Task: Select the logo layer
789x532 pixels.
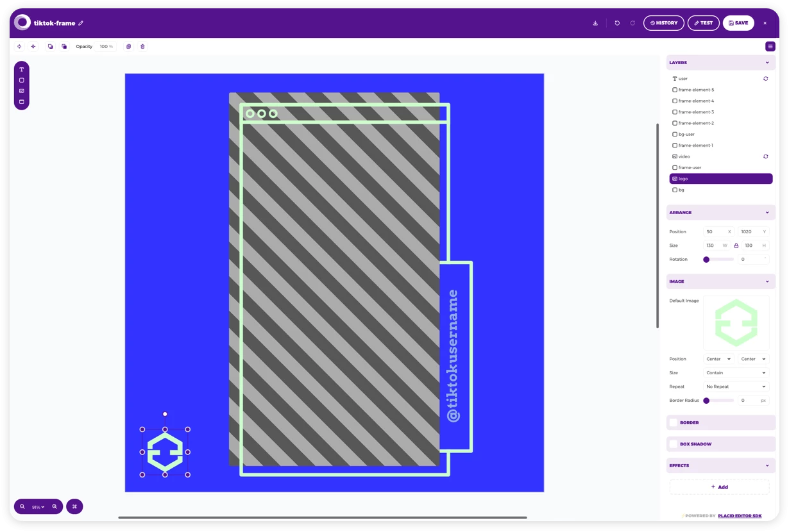Action: click(x=720, y=179)
